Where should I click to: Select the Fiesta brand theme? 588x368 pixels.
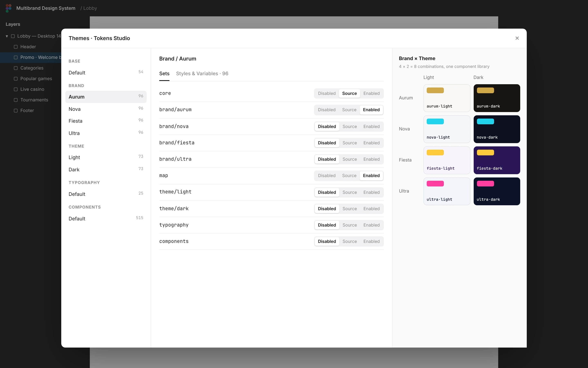(106, 121)
